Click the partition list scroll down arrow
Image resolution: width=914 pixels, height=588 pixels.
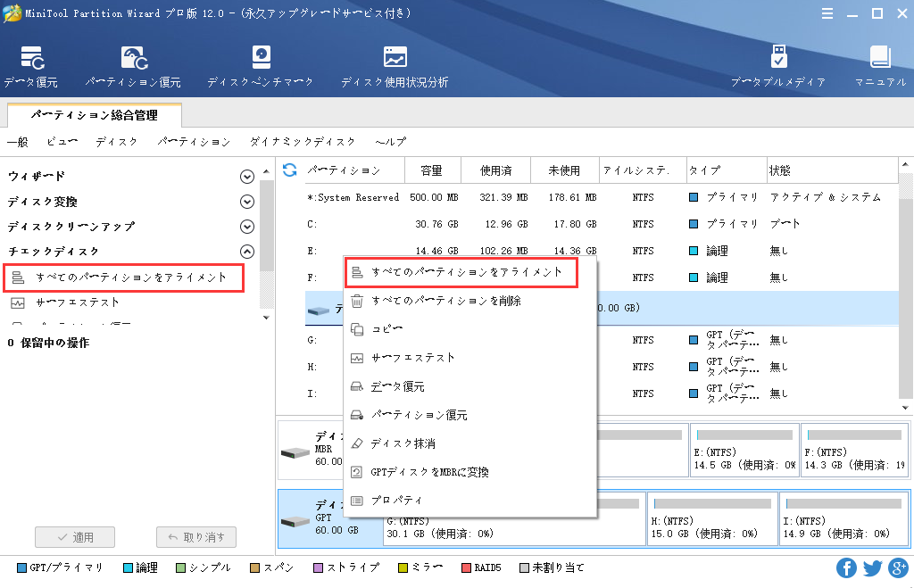905,408
